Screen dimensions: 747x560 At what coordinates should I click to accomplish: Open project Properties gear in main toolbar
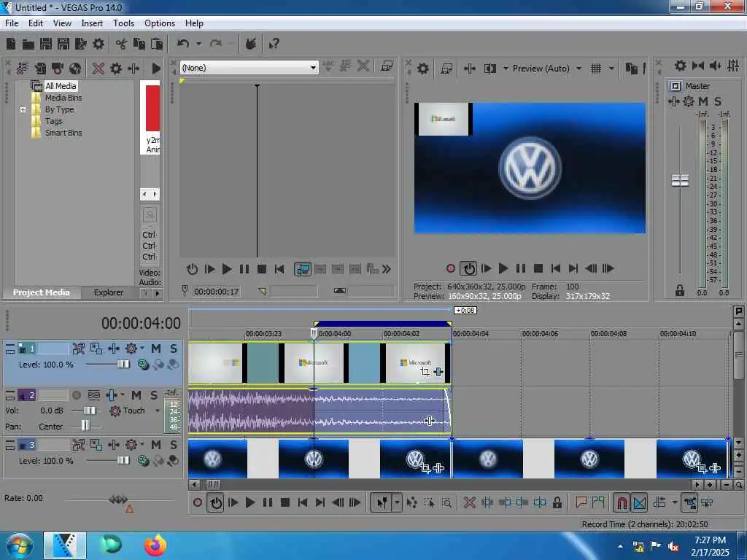[x=98, y=44]
